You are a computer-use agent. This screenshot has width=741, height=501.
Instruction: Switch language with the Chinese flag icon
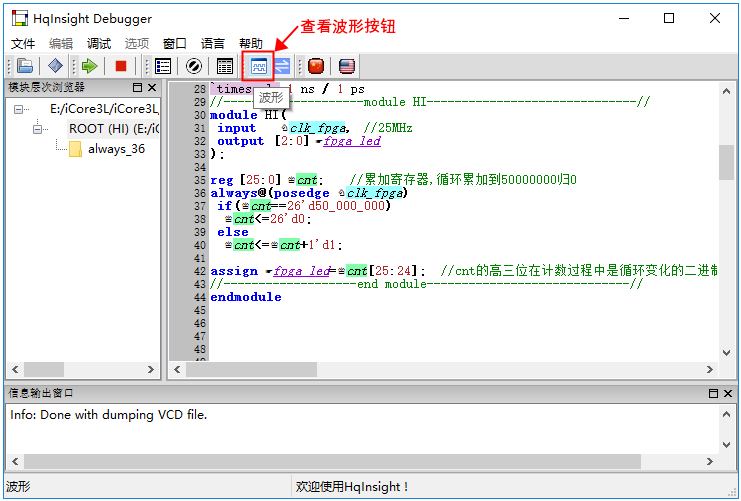click(x=316, y=66)
